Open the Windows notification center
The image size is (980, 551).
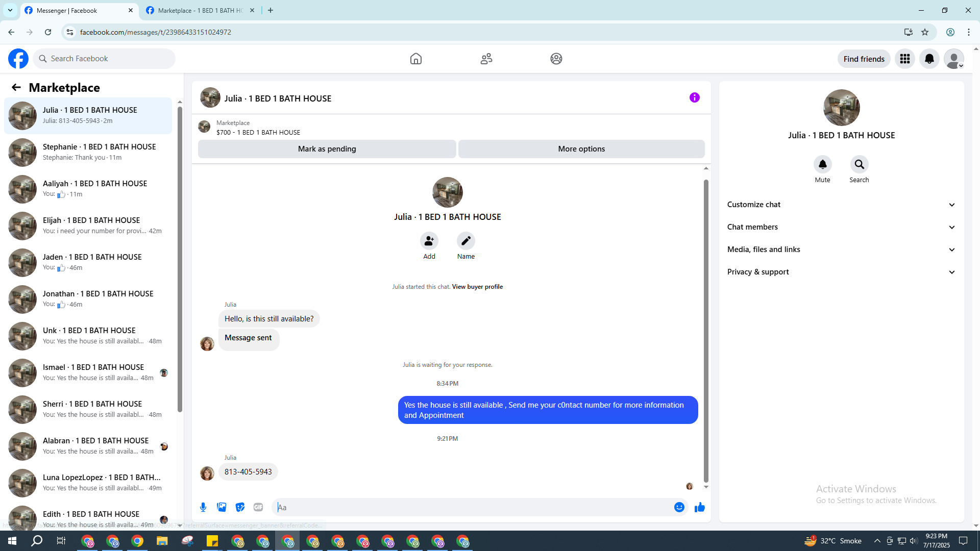pyautogui.click(x=963, y=541)
